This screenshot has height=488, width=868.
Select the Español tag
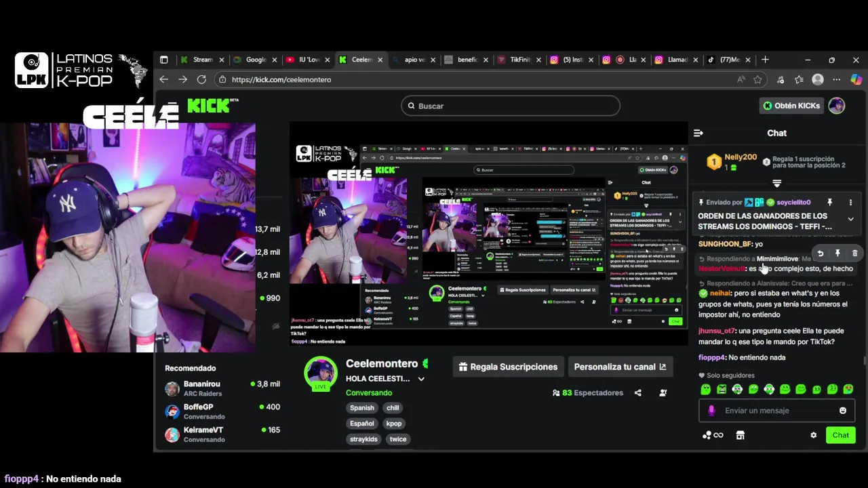coord(362,424)
